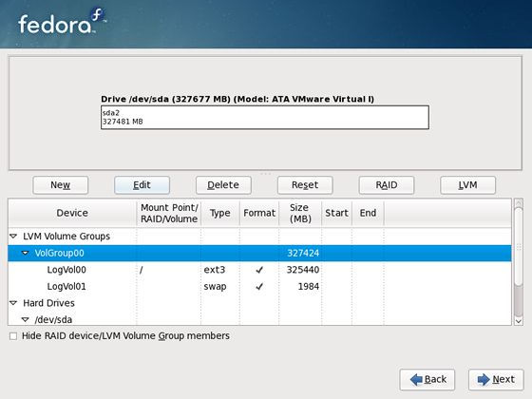Open the RAID configuration button

point(387,185)
